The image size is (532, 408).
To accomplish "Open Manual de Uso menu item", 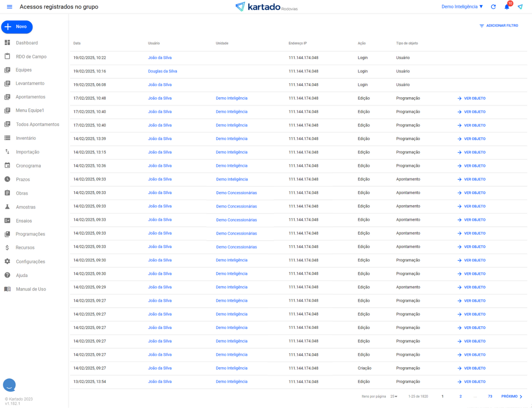I will pyautogui.click(x=31, y=289).
